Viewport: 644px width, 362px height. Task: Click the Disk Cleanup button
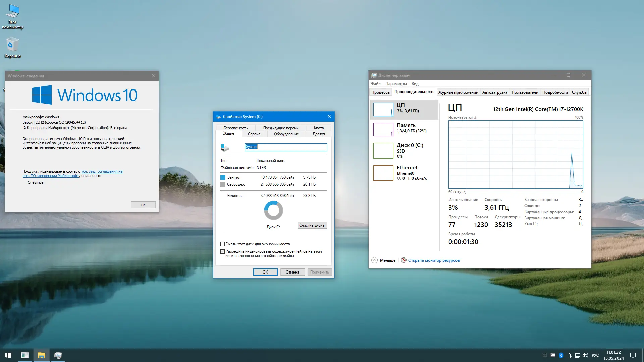pyautogui.click(x=312, y=225)
